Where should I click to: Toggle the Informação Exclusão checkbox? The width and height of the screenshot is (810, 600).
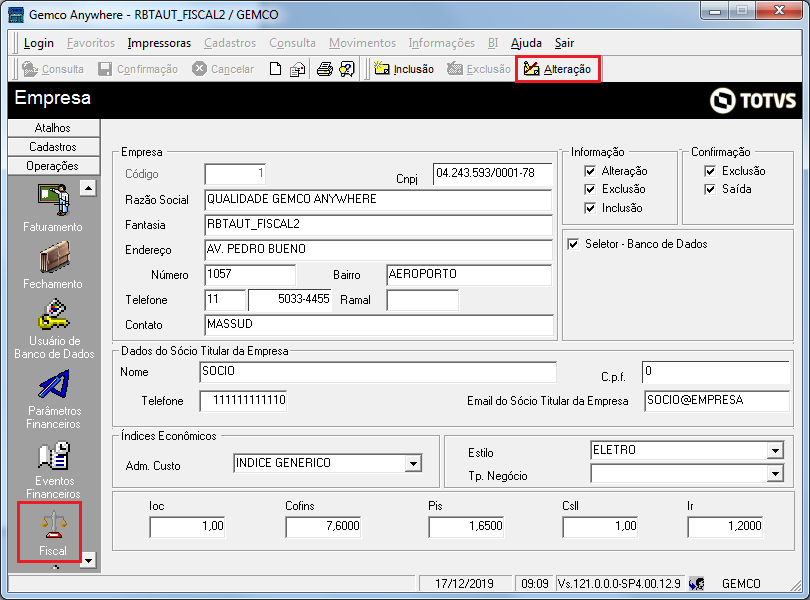[590, 189]
